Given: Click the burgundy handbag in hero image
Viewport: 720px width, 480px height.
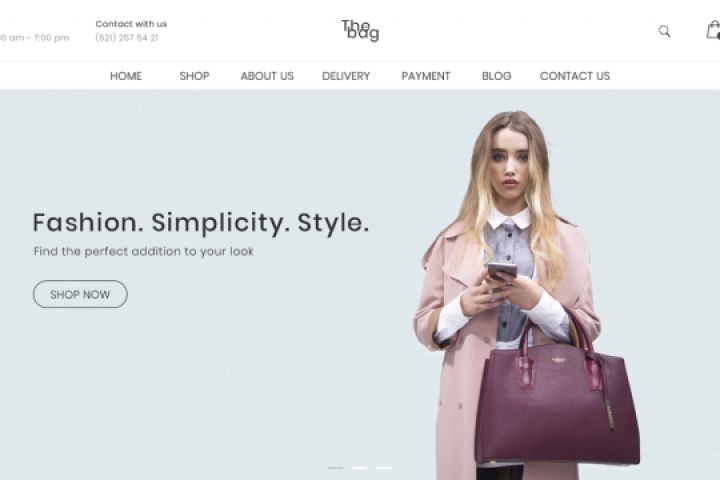Looking at the screenshot, I should coord(557,395).
